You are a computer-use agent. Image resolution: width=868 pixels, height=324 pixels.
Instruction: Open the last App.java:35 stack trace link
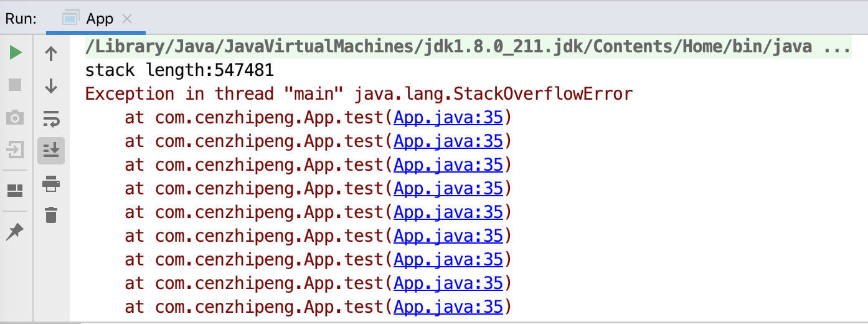(x=448, y=307)
